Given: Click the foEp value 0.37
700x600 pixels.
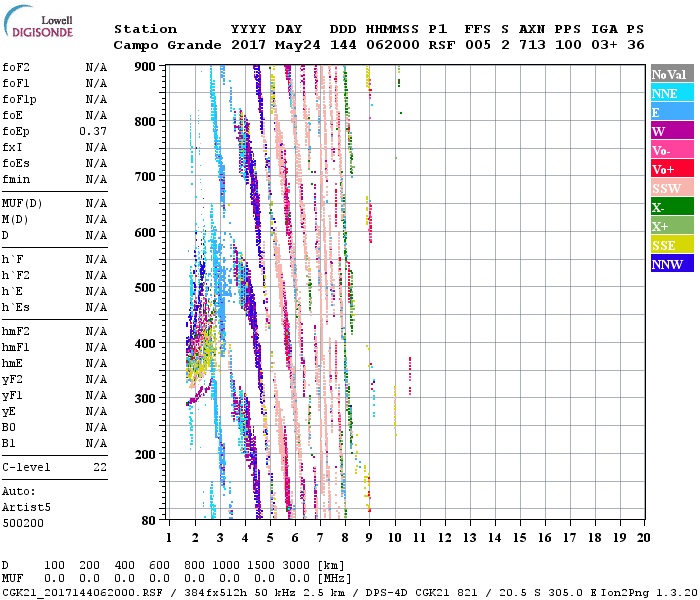Looking at the screenshot, I should (x=93, y=131).
